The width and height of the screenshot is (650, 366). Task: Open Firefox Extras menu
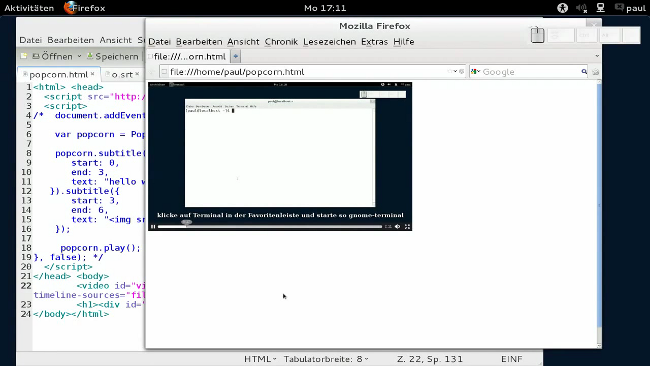[x=374, y=41]
